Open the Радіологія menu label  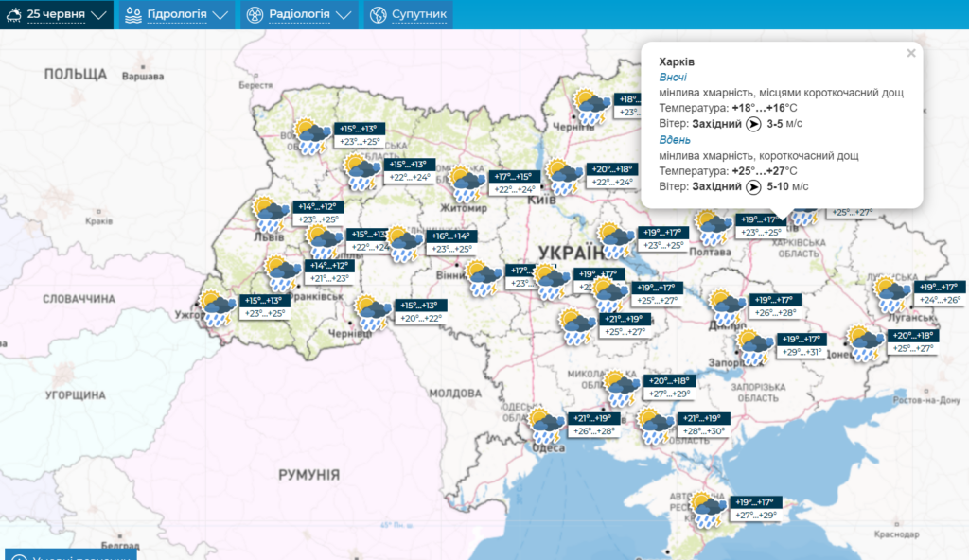(x=299, y=15)
